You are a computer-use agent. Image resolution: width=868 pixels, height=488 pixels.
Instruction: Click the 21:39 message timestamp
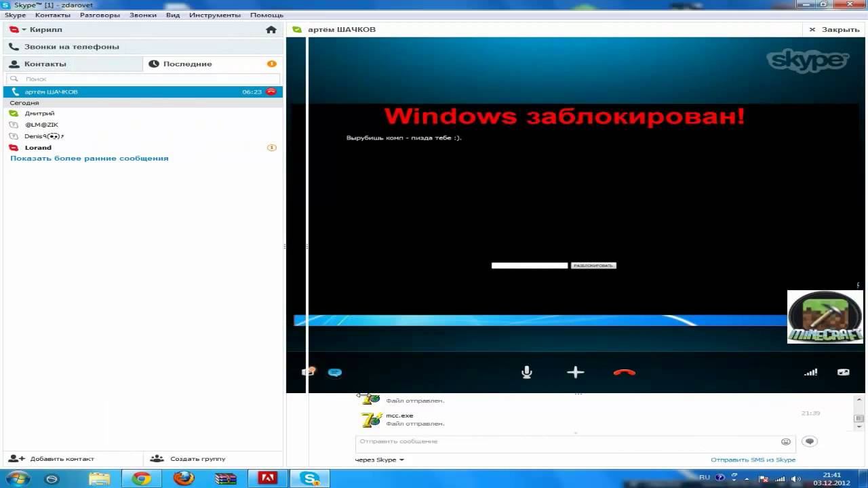tap(810, 413)
